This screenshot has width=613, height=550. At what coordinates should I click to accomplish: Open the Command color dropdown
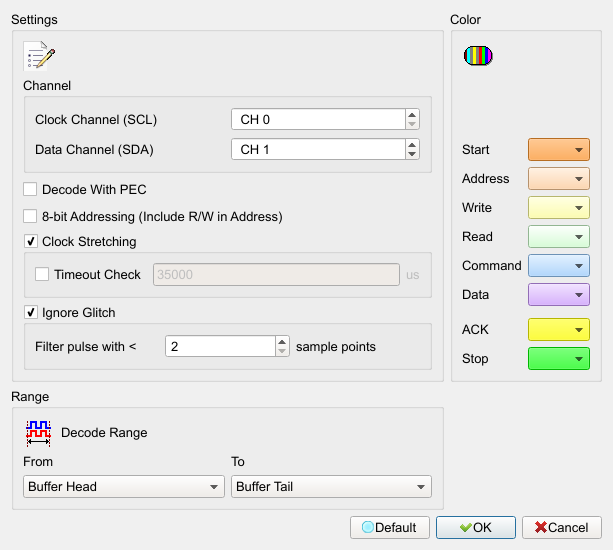[559, 266]
